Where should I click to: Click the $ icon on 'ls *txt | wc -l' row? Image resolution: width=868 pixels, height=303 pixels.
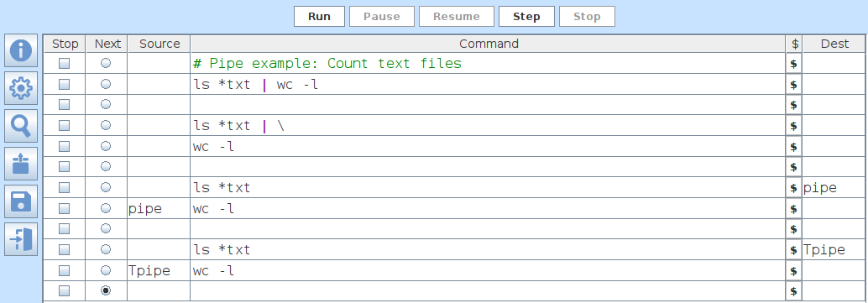point(794,85)
